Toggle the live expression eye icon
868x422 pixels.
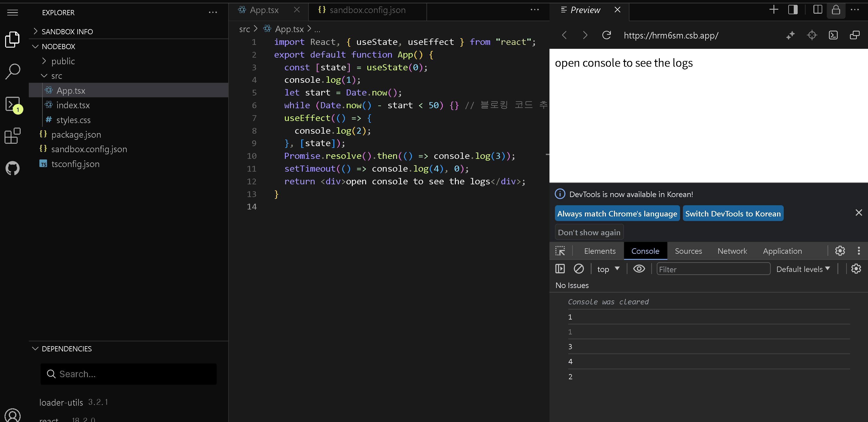[639, 269]
